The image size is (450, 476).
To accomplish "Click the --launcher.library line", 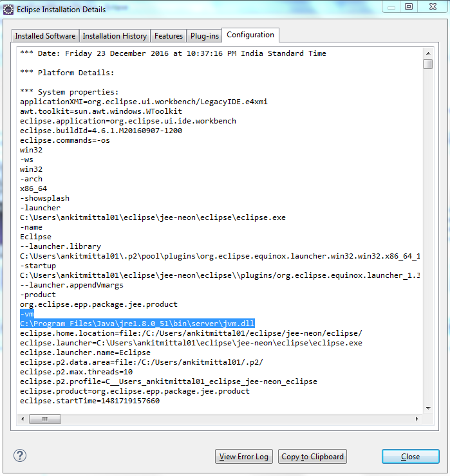I will click(x=61, y=246).
